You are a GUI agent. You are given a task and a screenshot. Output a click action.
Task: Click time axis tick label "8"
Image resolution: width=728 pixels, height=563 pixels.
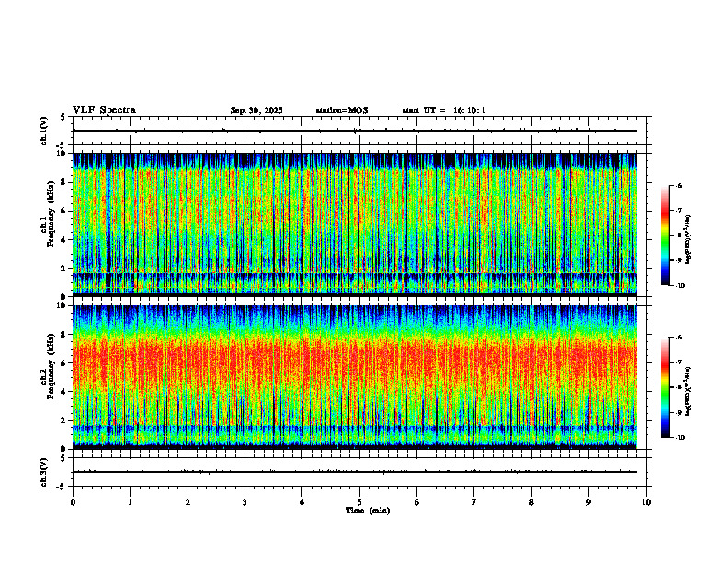pyautogui.click(x=531, y=502)
